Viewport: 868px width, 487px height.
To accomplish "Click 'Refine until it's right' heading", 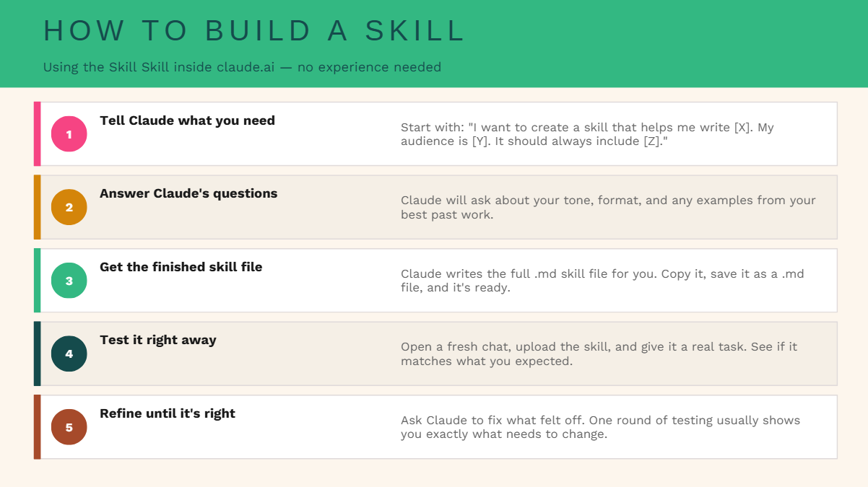I will (x=168, y=413).
